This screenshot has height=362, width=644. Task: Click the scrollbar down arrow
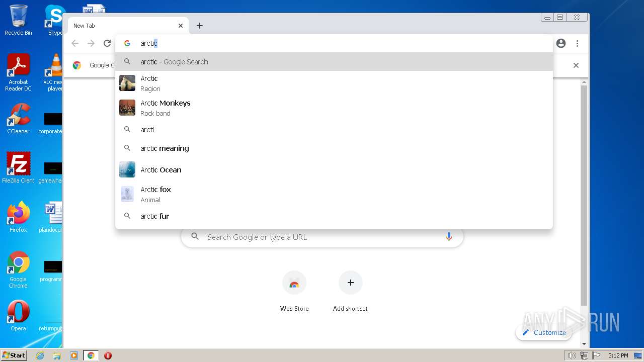coord(584,344)
